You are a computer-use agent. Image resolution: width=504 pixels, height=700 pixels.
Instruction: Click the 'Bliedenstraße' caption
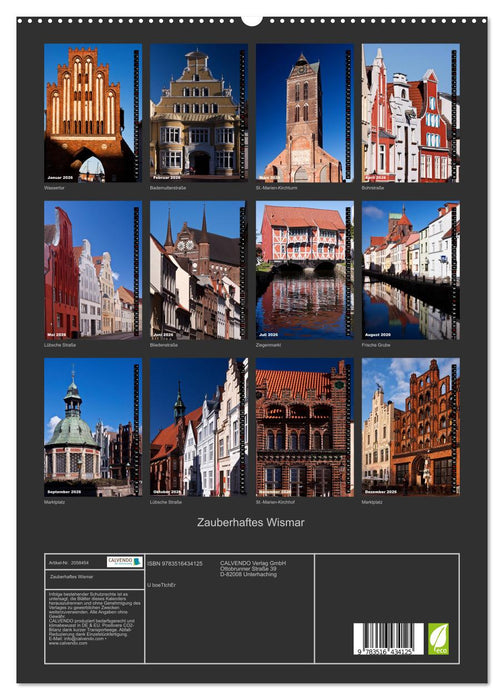163,345
